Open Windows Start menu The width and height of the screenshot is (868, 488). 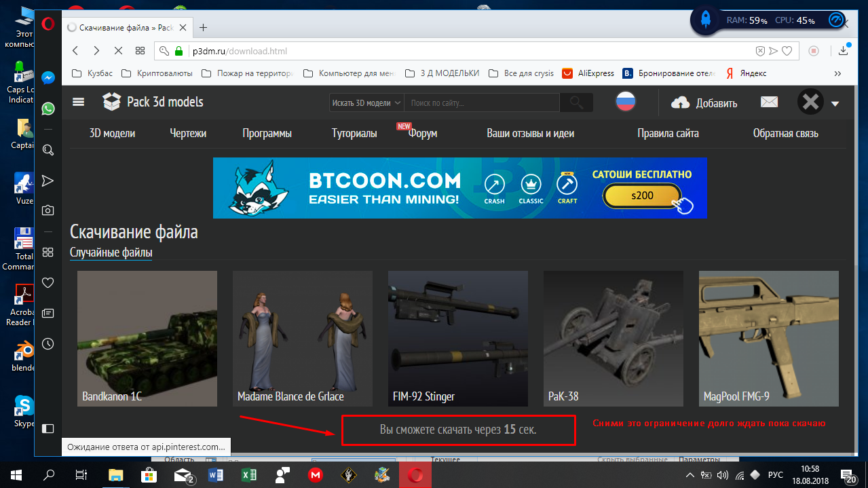point(16,475)
